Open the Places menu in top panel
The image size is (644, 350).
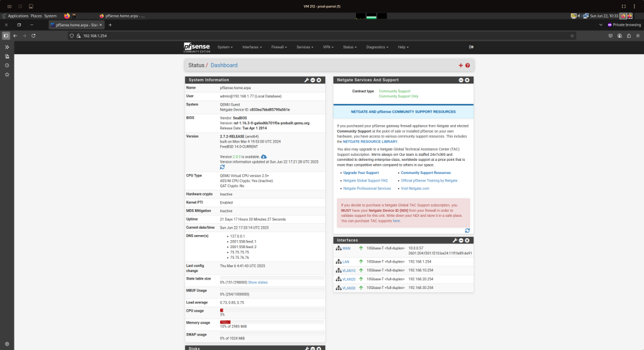point(36,16)
